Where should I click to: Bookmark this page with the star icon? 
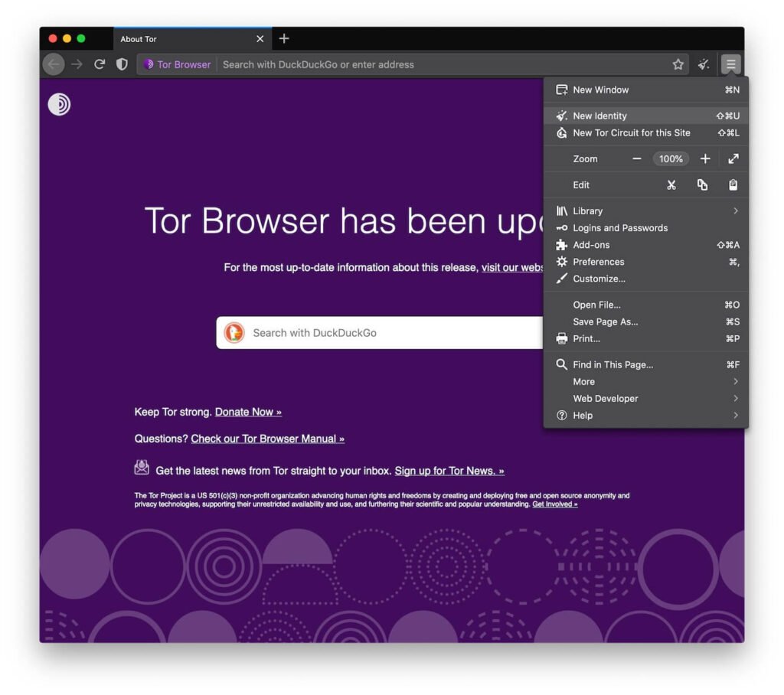pos(678,64)
